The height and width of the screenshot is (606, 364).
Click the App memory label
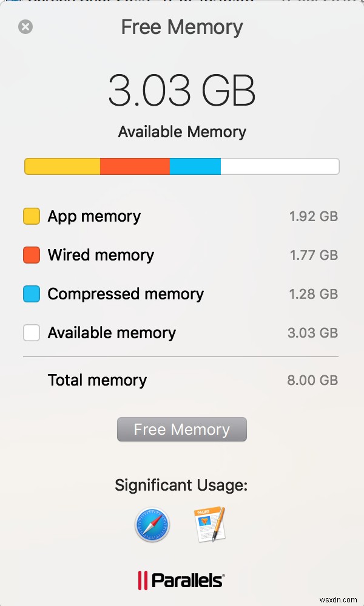click(x=93, y=216)
